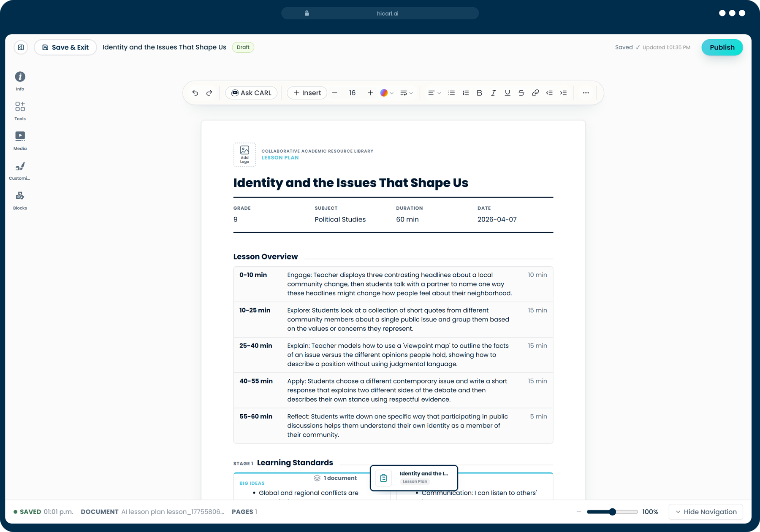Open the Customize panel
760x532 pixels.
[x=20, y=170]
